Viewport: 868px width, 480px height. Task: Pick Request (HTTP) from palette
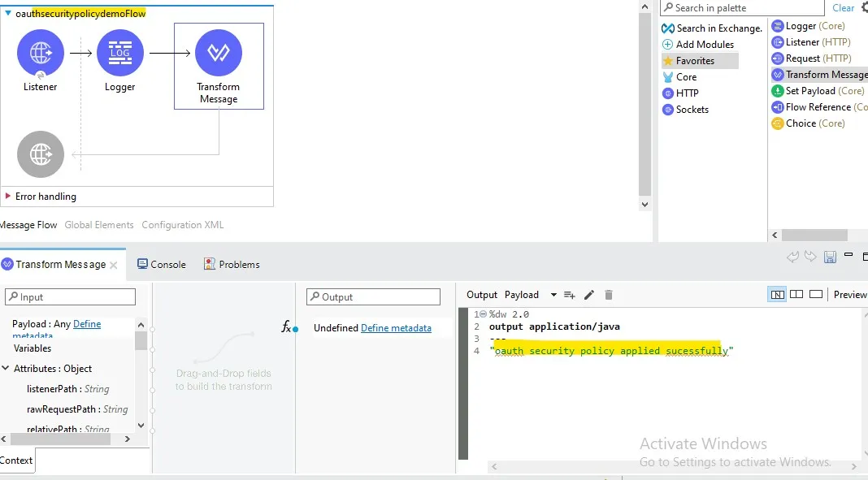click(x=812, y=58)
